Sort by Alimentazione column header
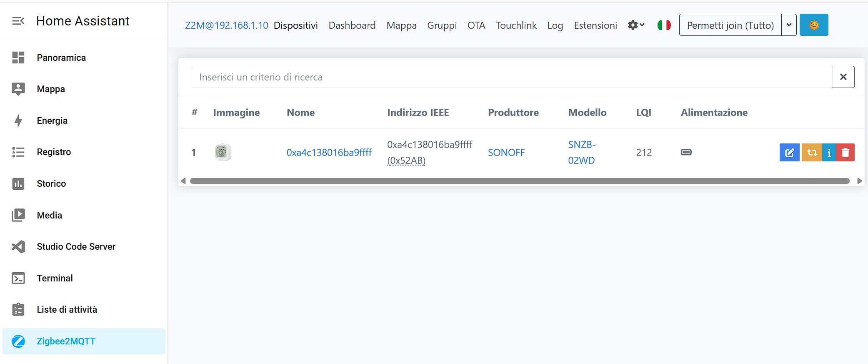Screen dimensions: 868x364 [x=714, y=113]
